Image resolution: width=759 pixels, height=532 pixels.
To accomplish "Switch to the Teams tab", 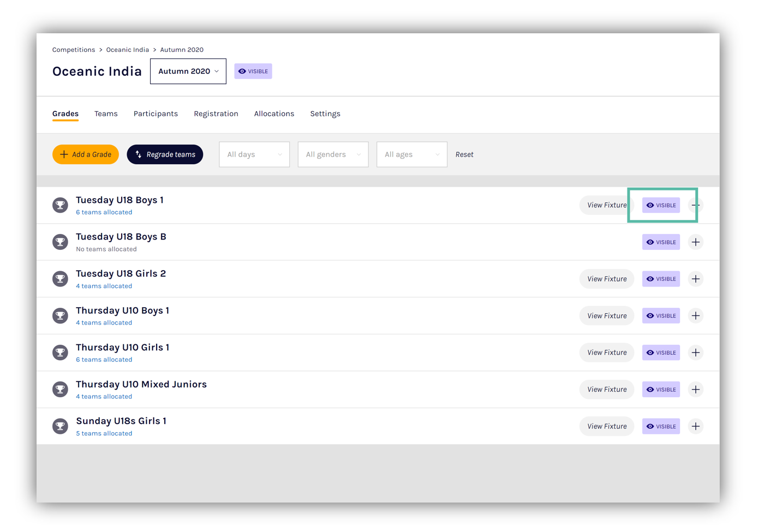I will click(x=106, y=113).
